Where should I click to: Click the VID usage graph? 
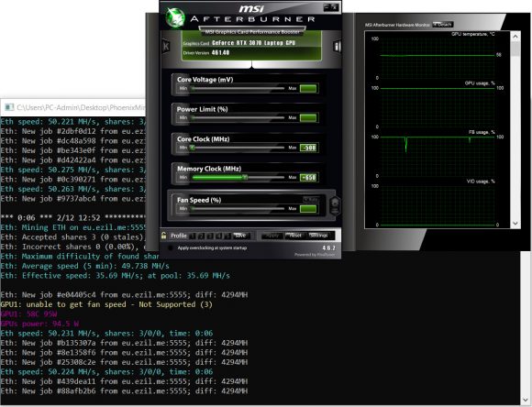click(x=437, y=204)
